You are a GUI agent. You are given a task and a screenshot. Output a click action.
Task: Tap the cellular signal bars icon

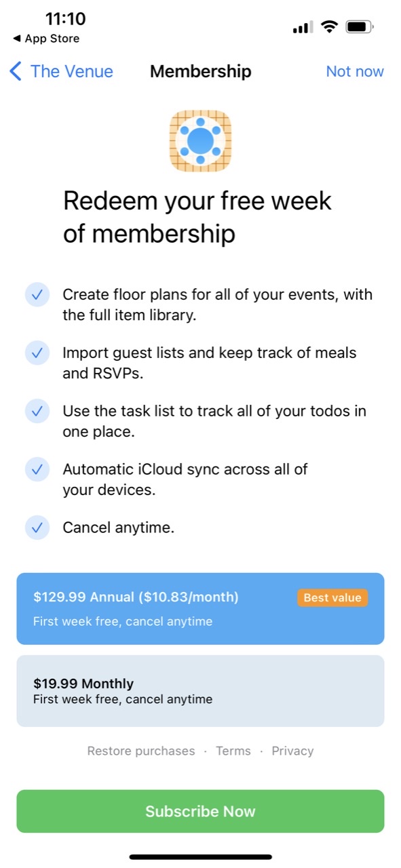[303, 28]
